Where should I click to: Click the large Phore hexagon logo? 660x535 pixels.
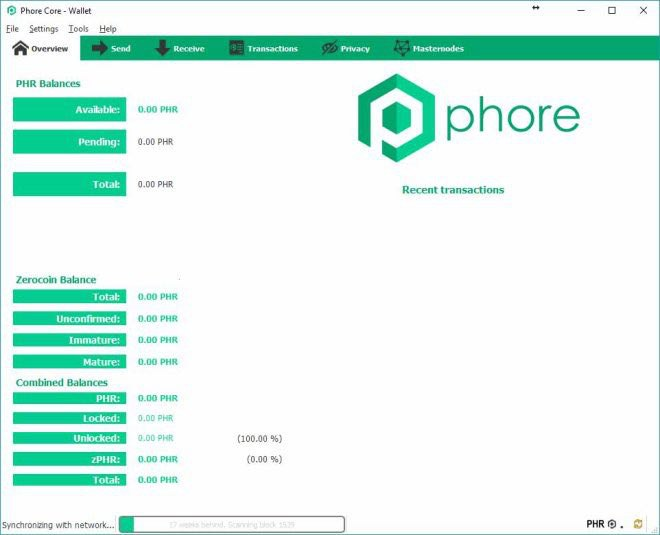(x=396, y=118)
